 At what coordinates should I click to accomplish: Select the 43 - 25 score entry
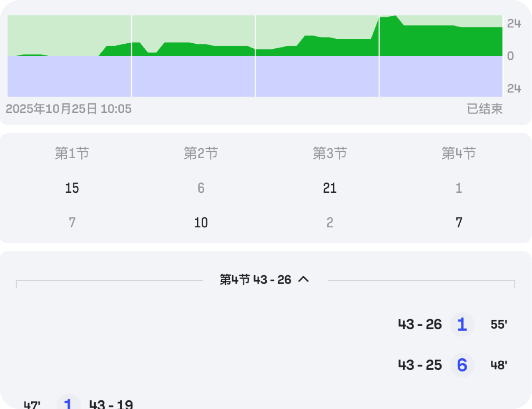pyautogui.click(x=420, y=365)
